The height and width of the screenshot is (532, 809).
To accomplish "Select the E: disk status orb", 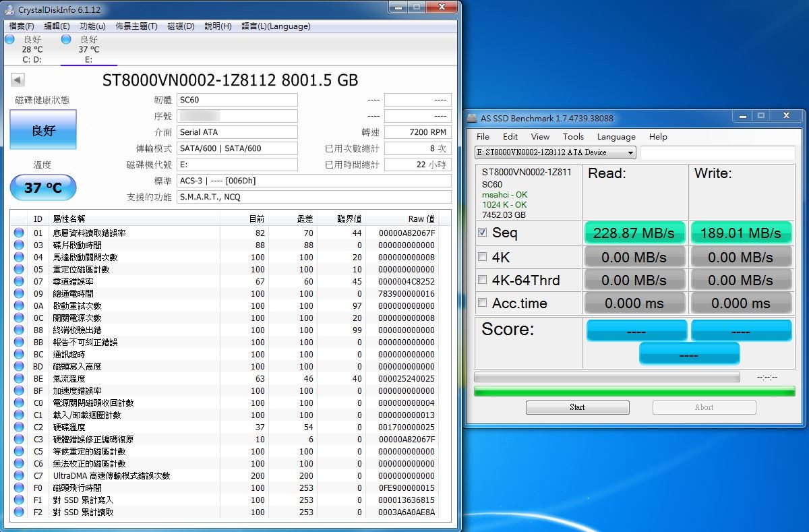I will pos(66,40).
